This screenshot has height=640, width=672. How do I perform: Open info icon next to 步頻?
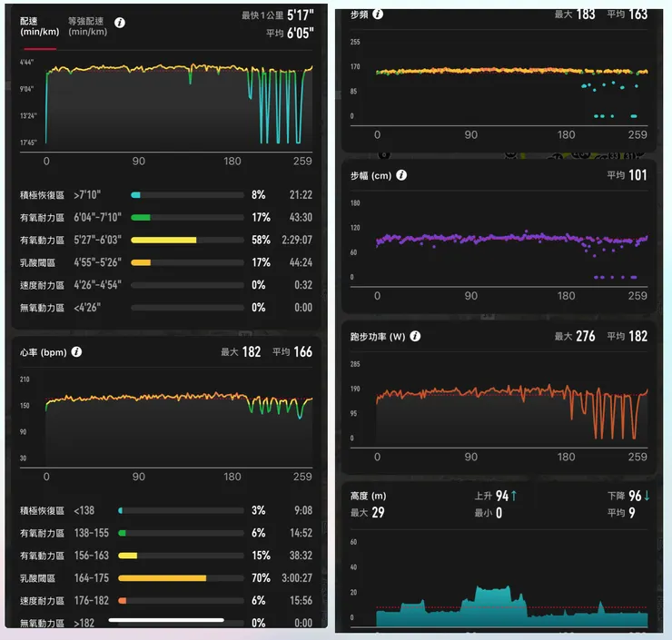coord(378,14)
